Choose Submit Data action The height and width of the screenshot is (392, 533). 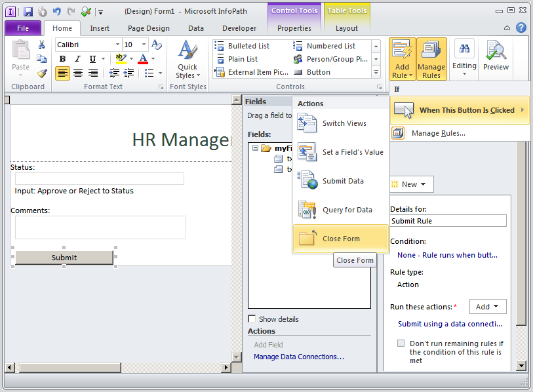(x=340, y=181)
